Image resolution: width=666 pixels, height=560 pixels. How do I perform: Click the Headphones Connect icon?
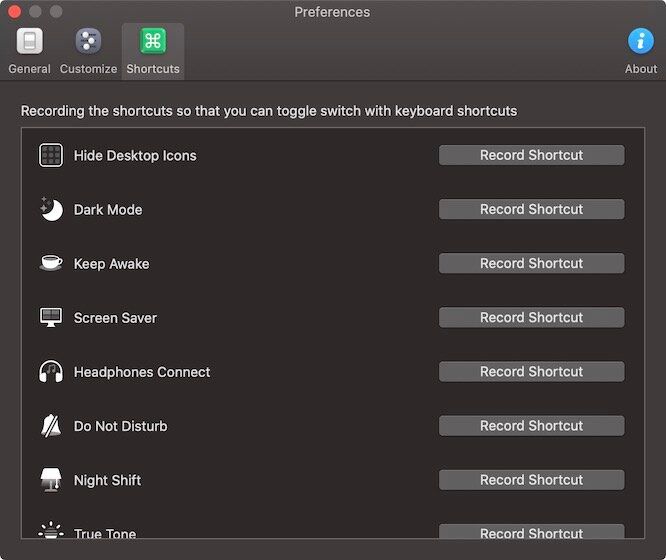click(x=51, y=371)
